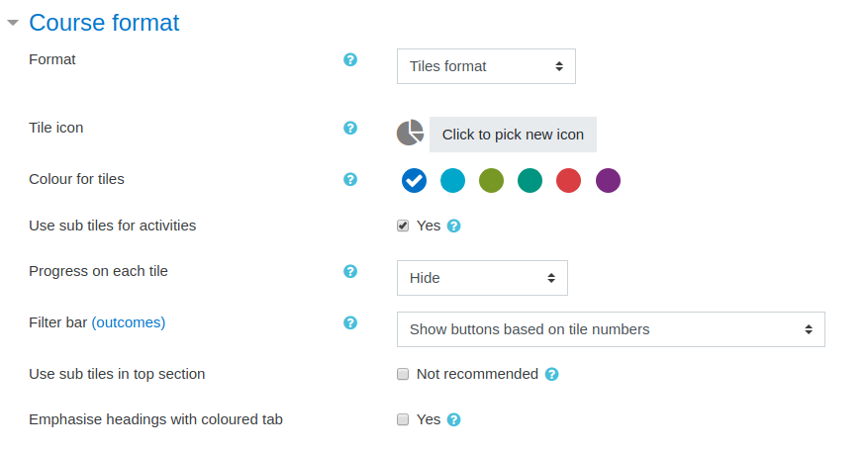Open Filter bar help icon
The height and width of the screenshot is (454, 868).
pos(349,322)
